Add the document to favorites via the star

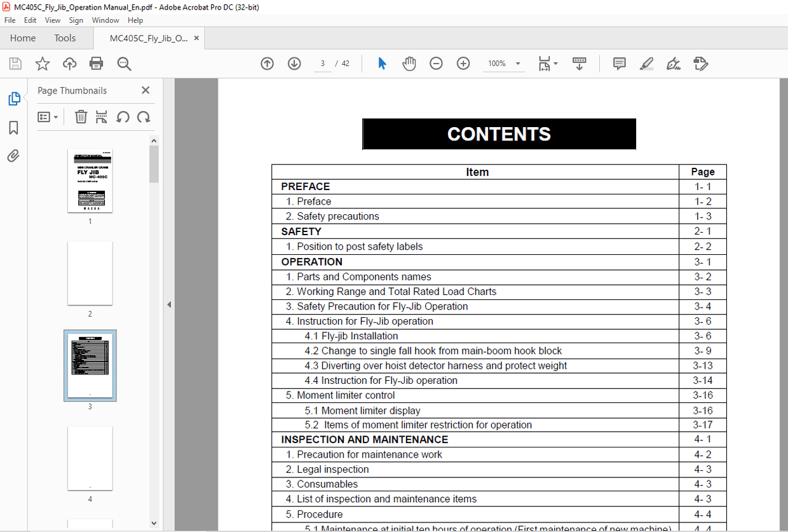point(42,64)
